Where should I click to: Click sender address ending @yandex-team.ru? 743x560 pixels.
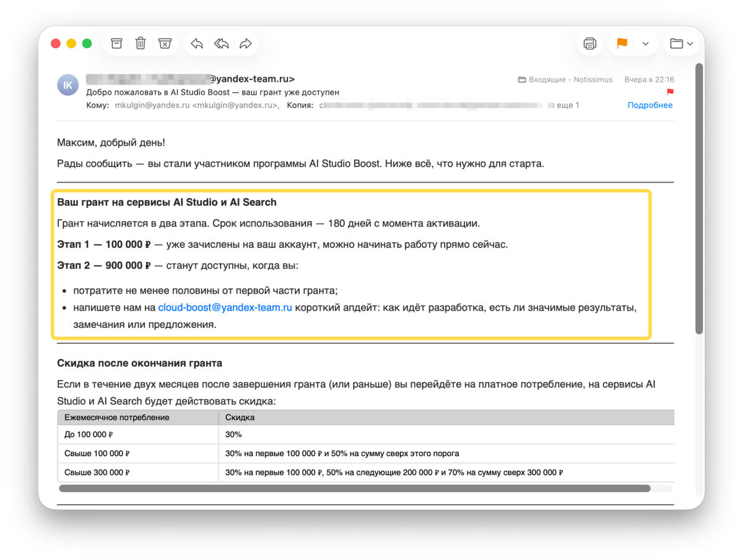191,79
